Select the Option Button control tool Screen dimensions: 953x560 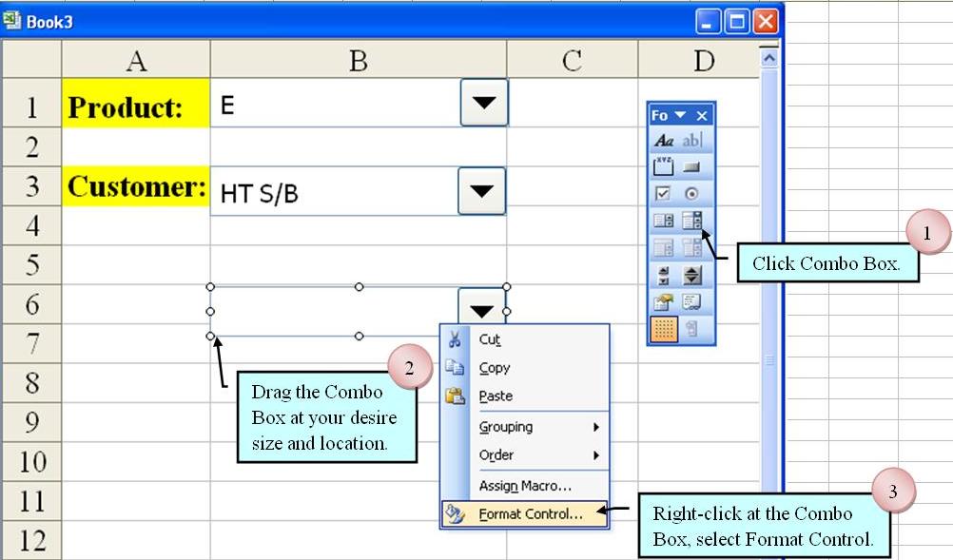(691, 194)
